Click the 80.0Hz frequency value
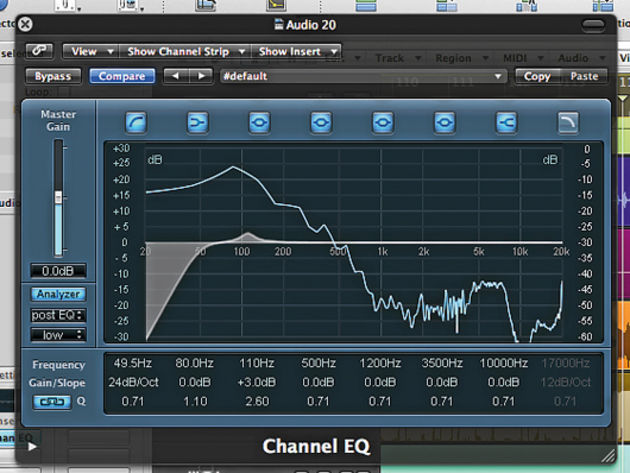 click(194, 363)
